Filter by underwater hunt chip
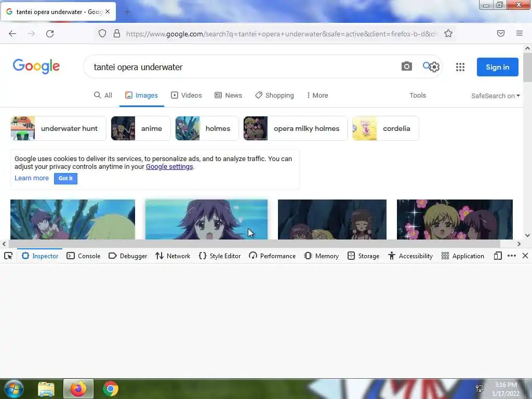The image size is (532, 399). pyautogui.click(x=58, y=128)
